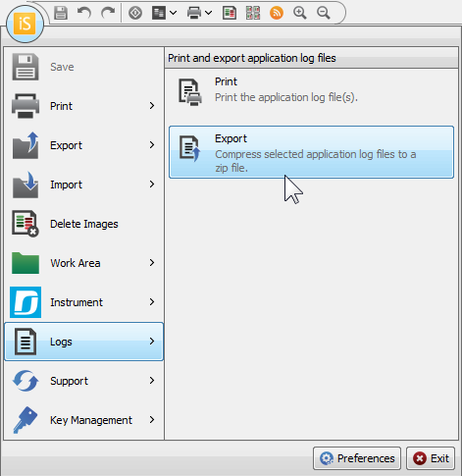Click the redo arrow in the quick toolbar

click(108, 13)
